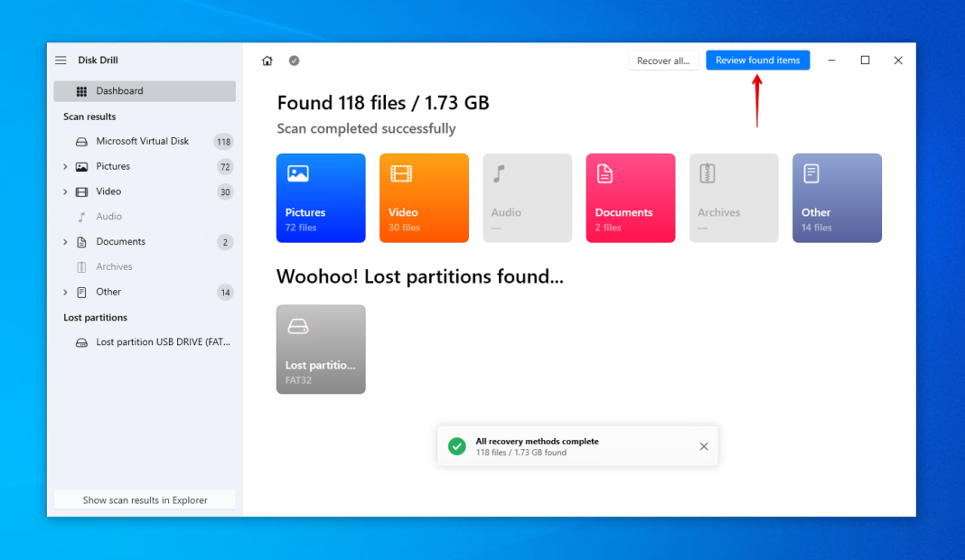Screen dimensions: 965x560
Task: Open the Pictures tile showing 72 files
Action: (321, 198)
